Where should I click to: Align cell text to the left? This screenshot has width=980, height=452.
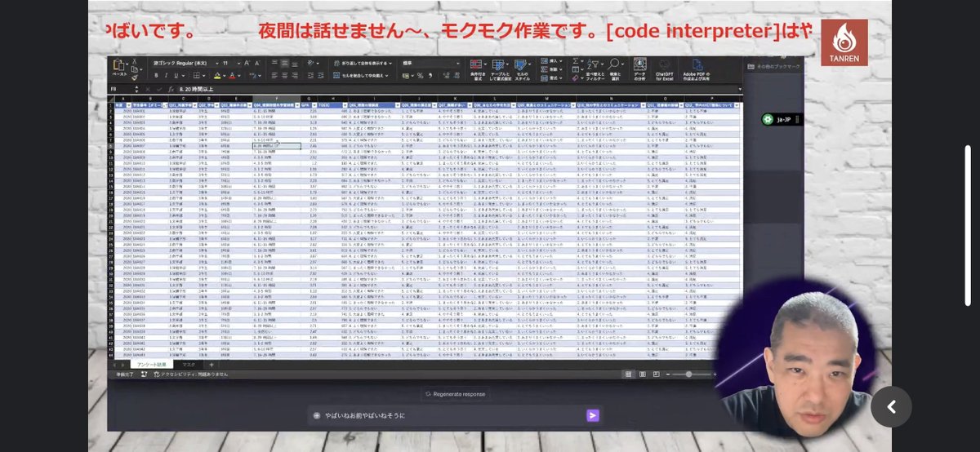[x=274, y=75]
